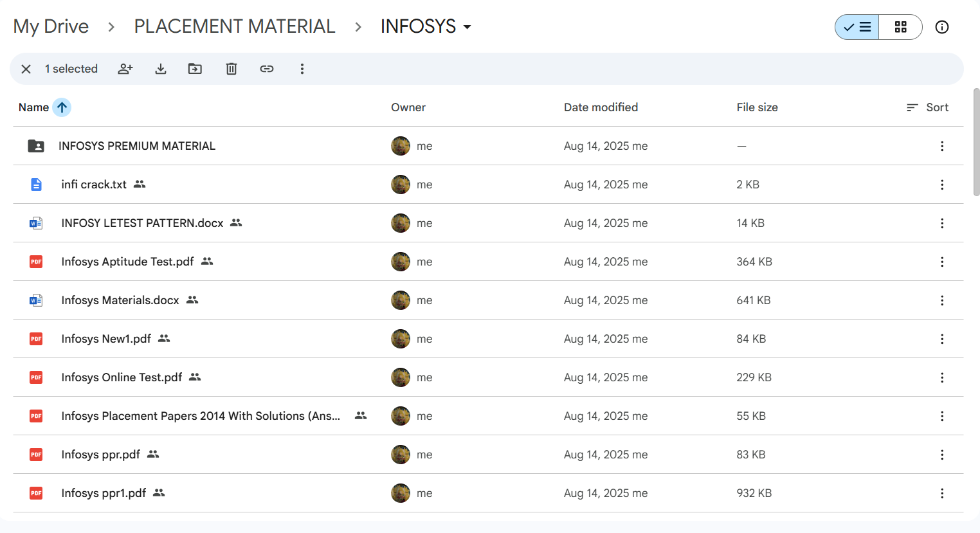
Task: Click the Docs icon beside infi crack.txt
Action: [36, 185]
